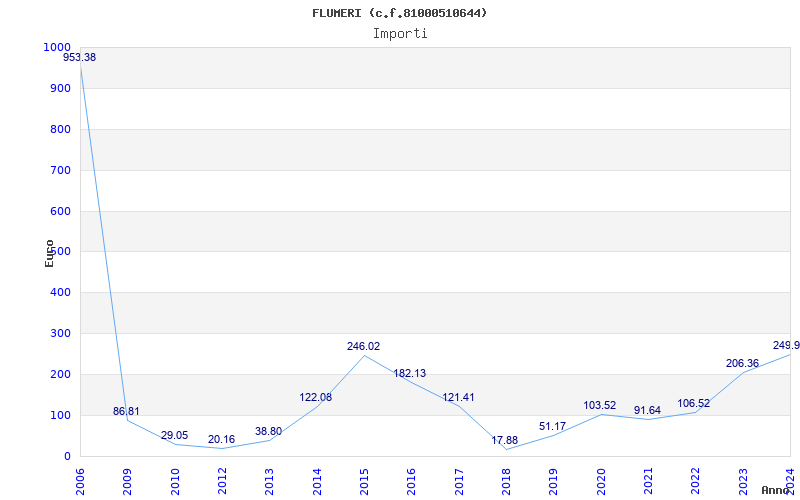
Task: Select the 51.17 data label
Action: 553,426
